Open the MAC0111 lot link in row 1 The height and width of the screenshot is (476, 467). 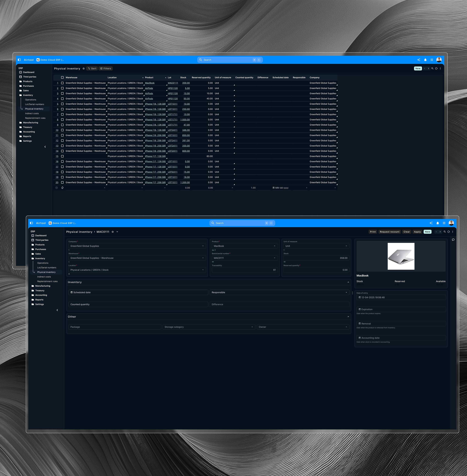pos(173,83)
